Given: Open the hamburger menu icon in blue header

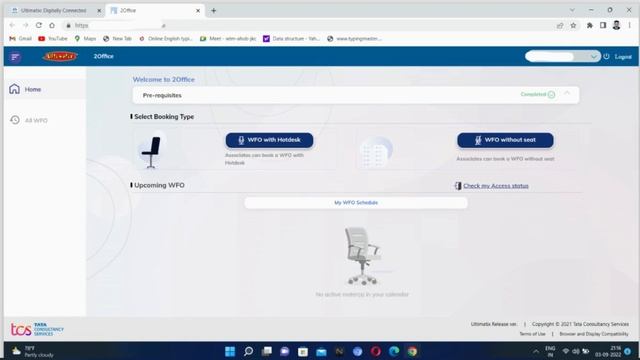Looking at the screenshot, I should pyautogui.click(x=15, y=57).
